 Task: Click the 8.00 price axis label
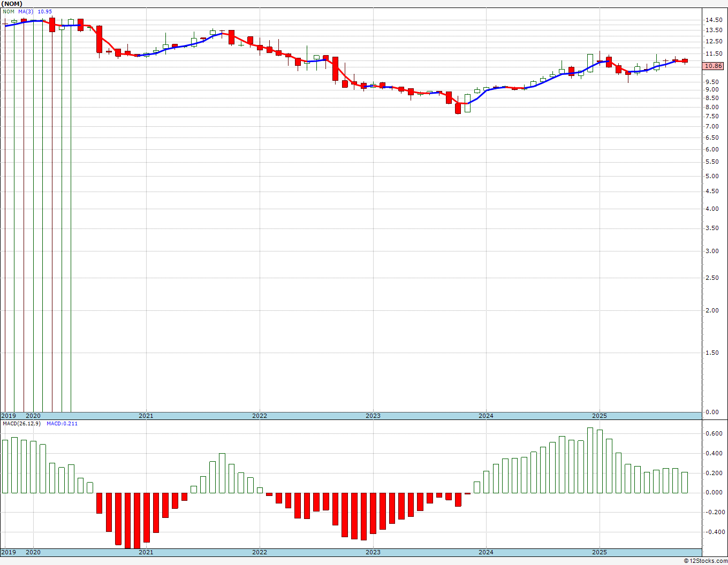tap(713, 107)
